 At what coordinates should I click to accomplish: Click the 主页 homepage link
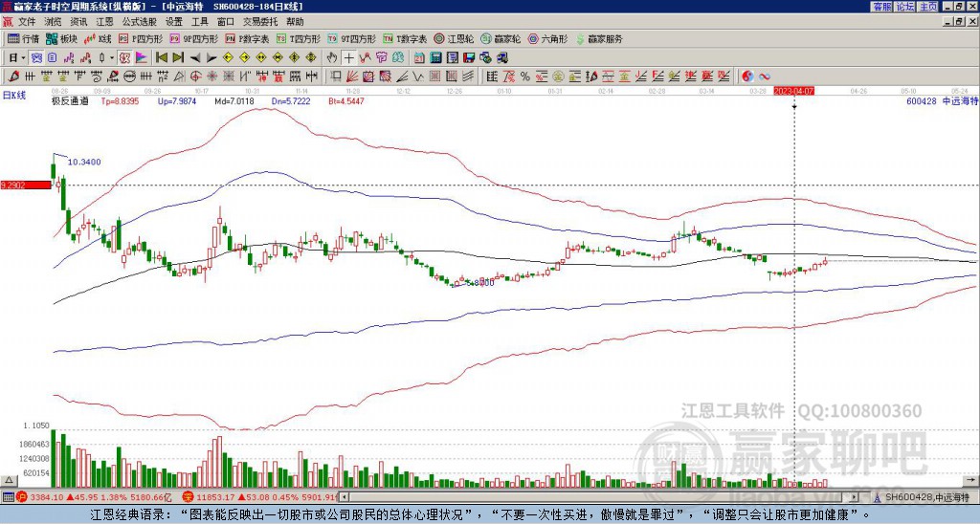928,7
